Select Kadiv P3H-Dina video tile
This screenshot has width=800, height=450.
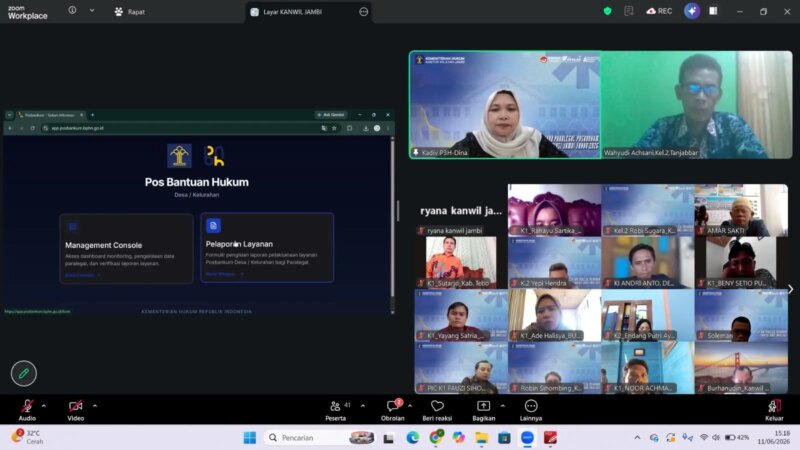click(505, 105)
